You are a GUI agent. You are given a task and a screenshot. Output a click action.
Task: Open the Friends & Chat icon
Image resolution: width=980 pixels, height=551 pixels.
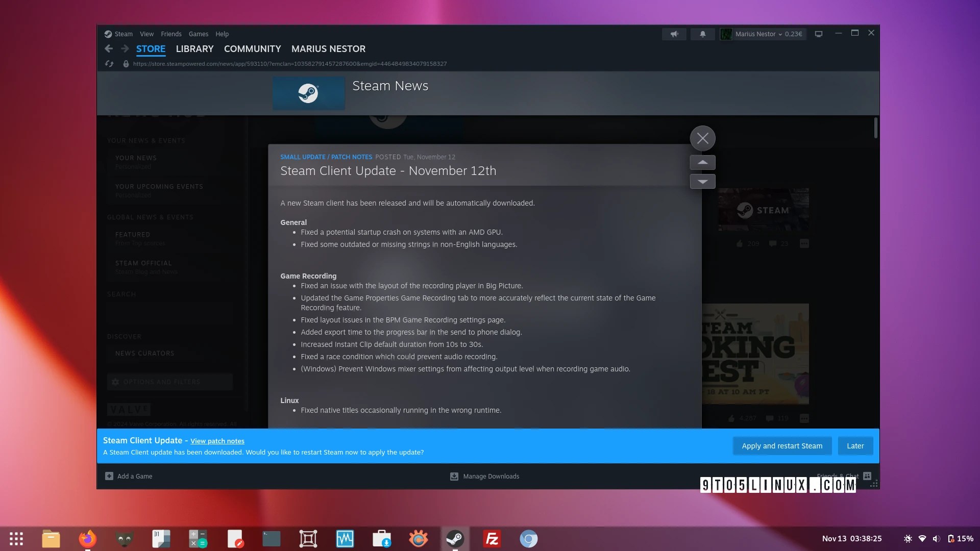867,476
